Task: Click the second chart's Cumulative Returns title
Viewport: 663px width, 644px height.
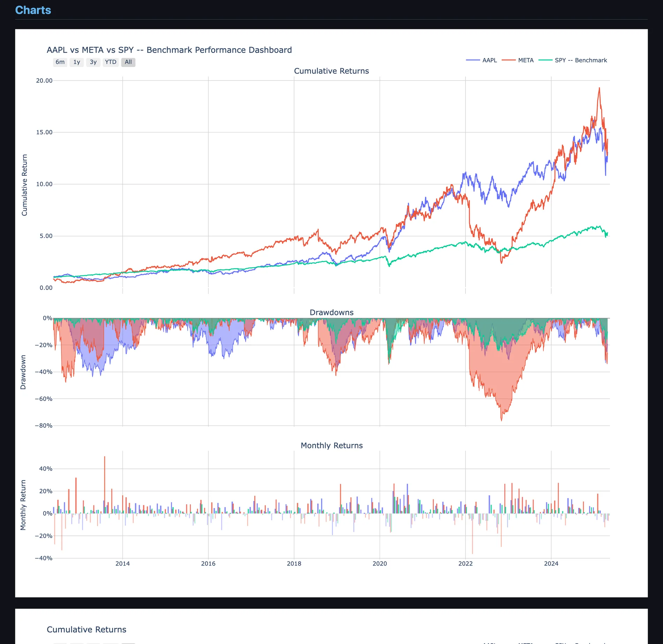Action: (x=87, y=629)
